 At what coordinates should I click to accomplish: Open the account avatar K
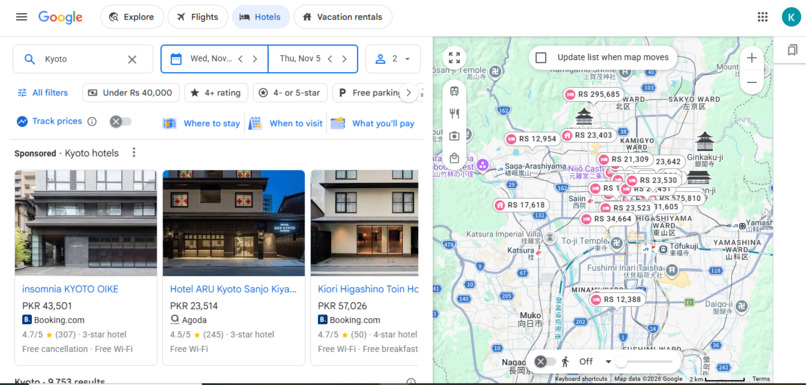tap(791, 17)
